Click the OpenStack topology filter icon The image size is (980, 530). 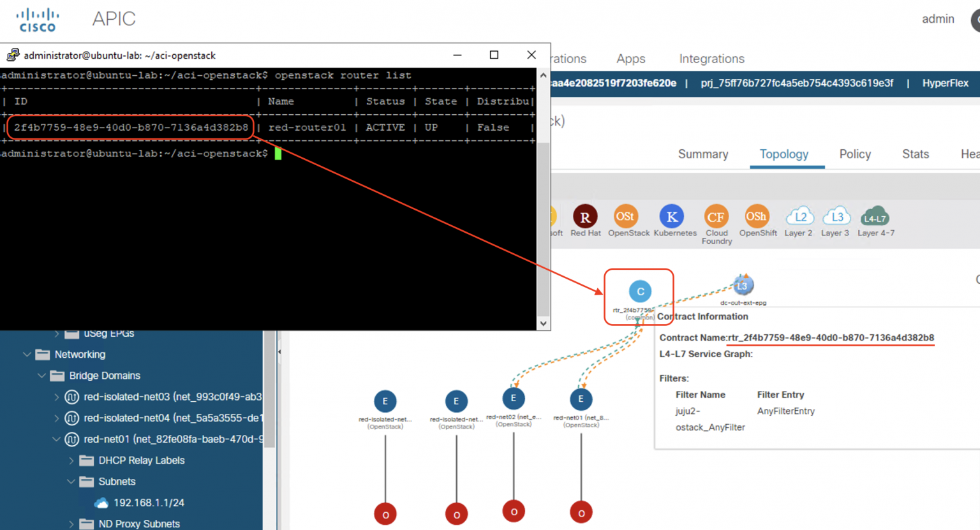pyautogui.click(x=628, y=217)
